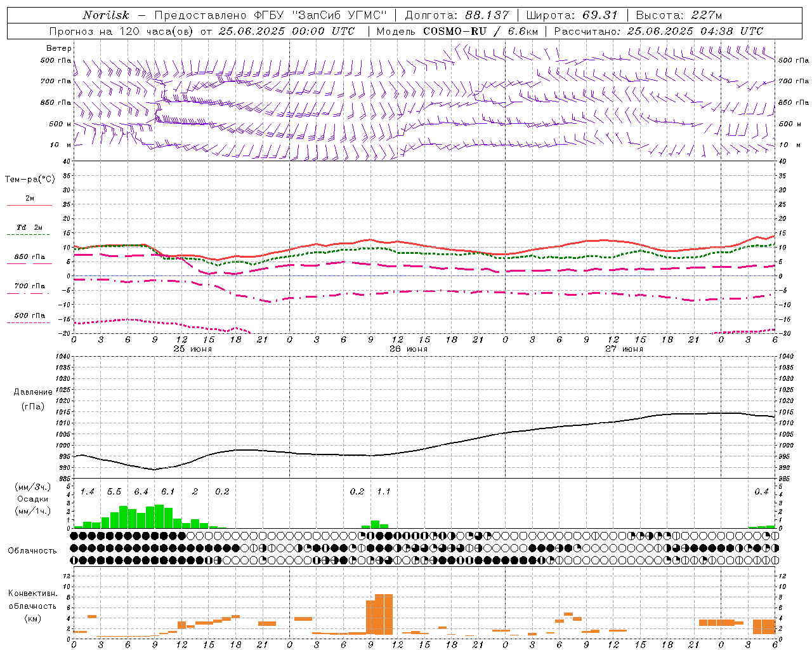
Task: Click the '1.4' three-hour precipitation value
Action: click(x=87, y=492)
